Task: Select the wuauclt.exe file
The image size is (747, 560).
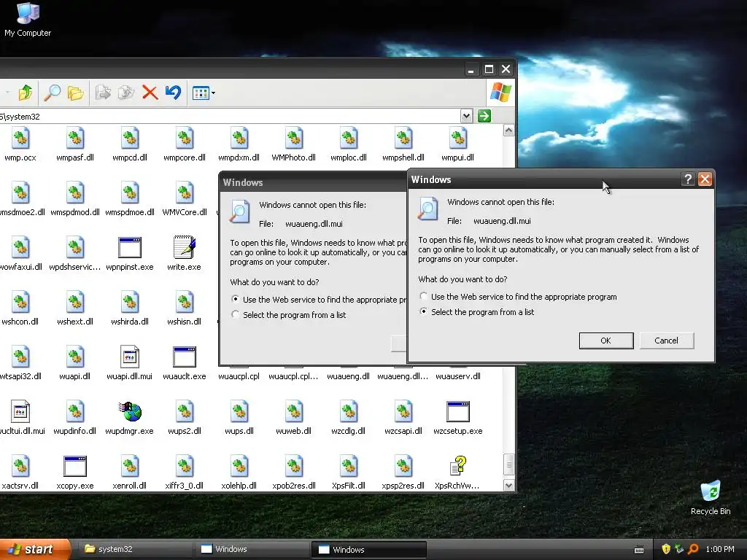Action: [x=185, y=363]
